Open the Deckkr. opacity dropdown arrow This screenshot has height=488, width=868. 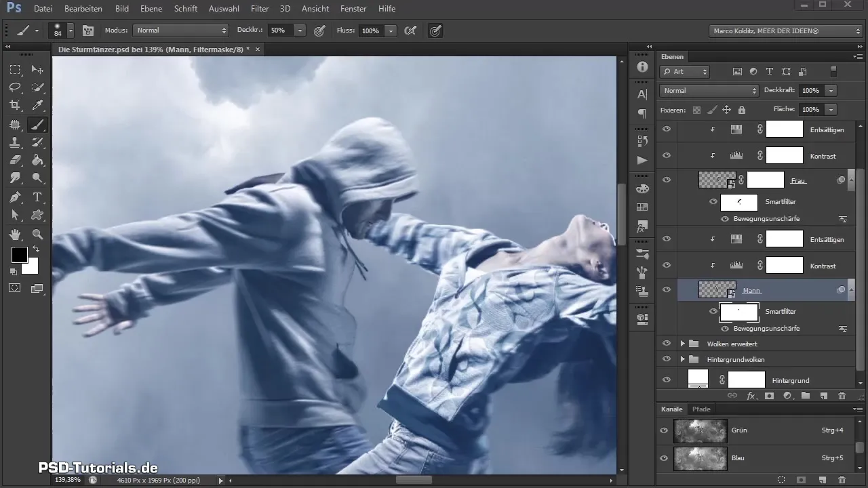[x=300, y=30]
